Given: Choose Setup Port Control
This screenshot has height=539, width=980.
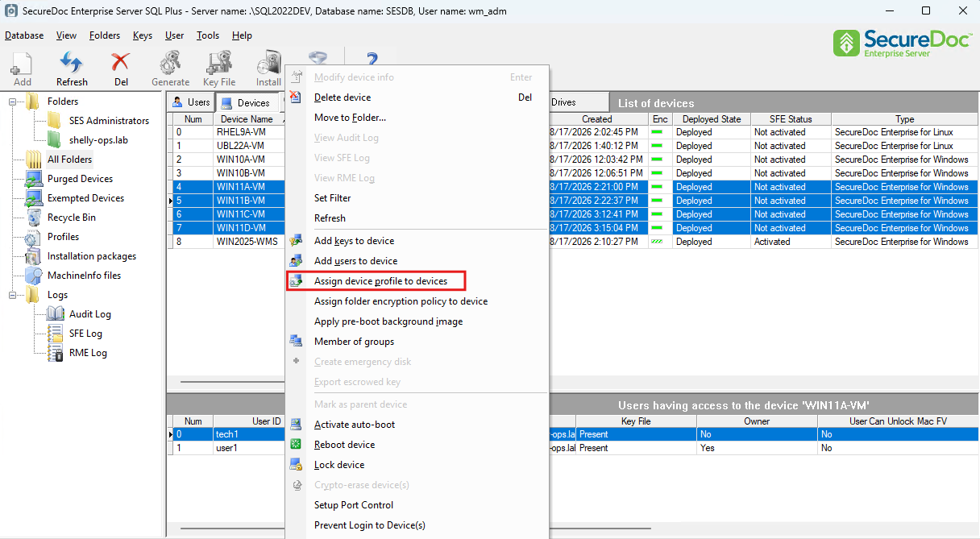Looking at the screenshot, I should (354, 505).
